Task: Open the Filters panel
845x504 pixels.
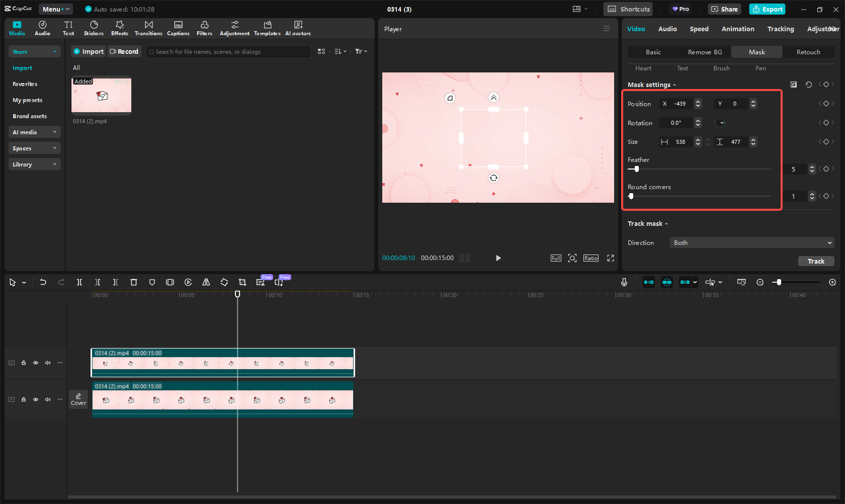Action: (204, 28)
